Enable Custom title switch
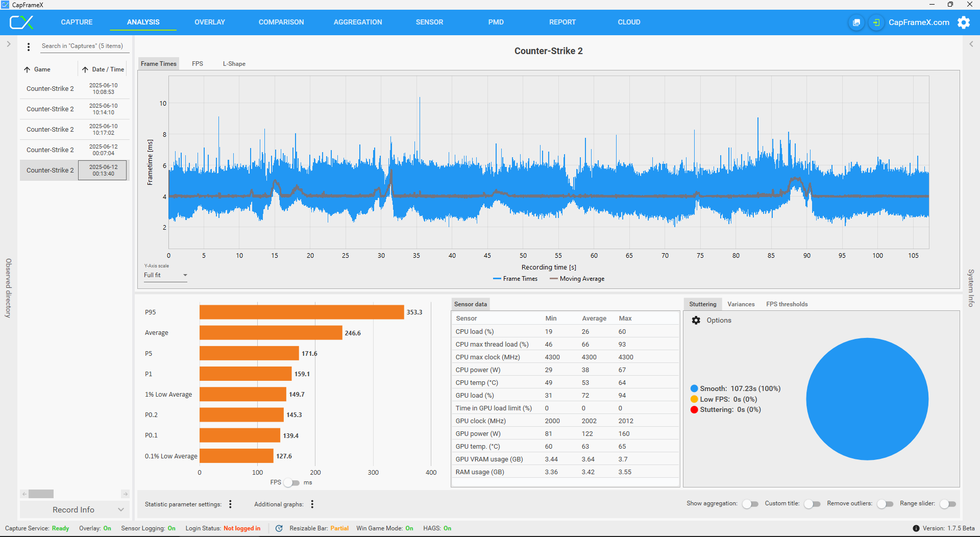This screenshot has width=980, height=537. (812, 504)
